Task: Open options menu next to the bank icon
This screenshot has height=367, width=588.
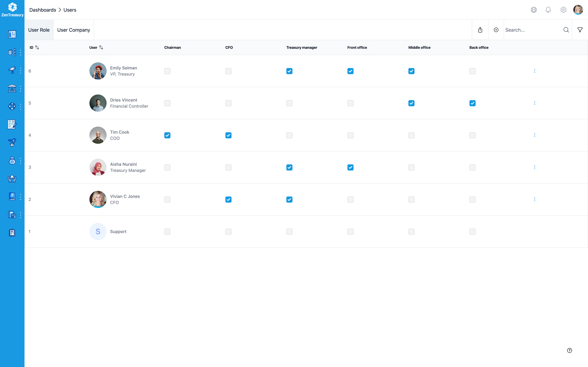Action: (x=20, y=88)
